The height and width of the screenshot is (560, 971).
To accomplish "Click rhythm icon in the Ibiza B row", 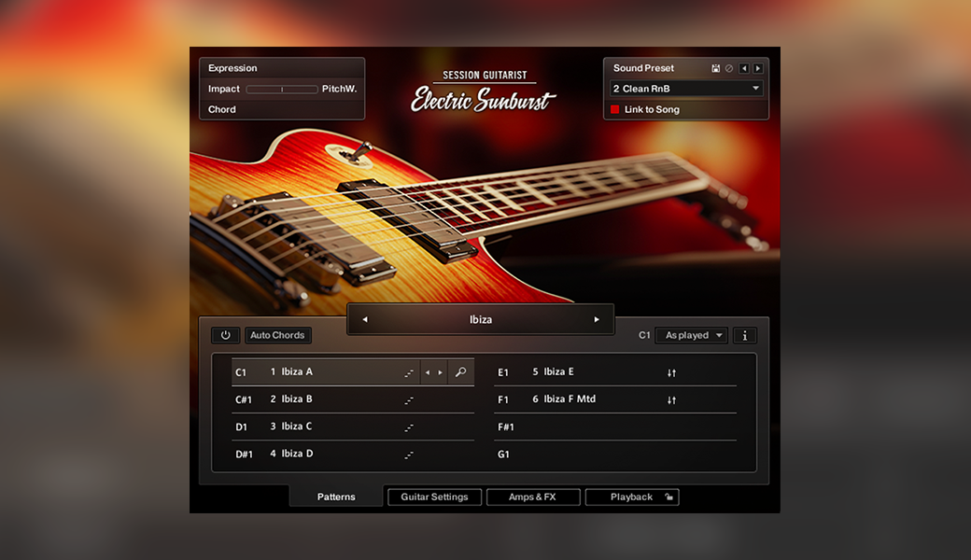I will 409,400.
